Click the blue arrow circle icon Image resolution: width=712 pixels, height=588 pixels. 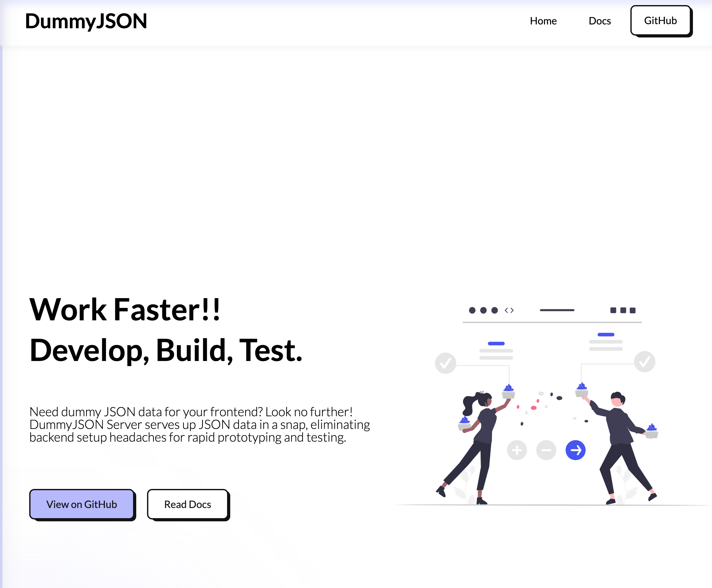pyautogui.click(x=575, y=450)
